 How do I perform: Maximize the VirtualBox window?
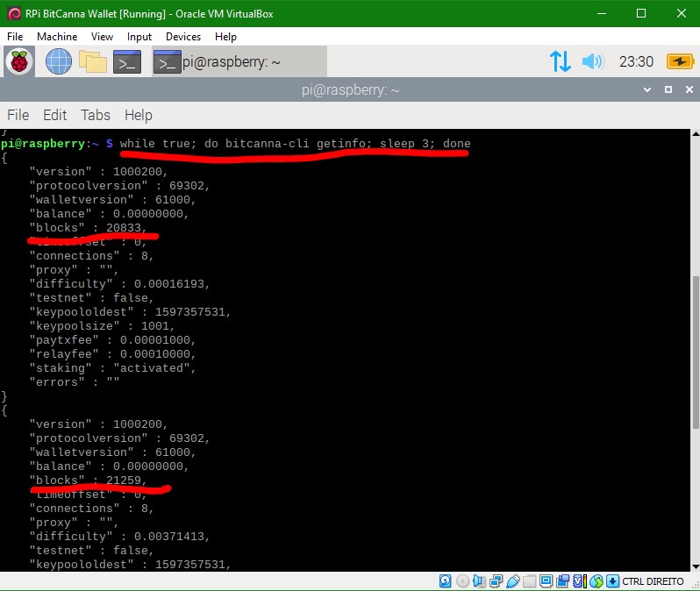(x=641, y=13)
